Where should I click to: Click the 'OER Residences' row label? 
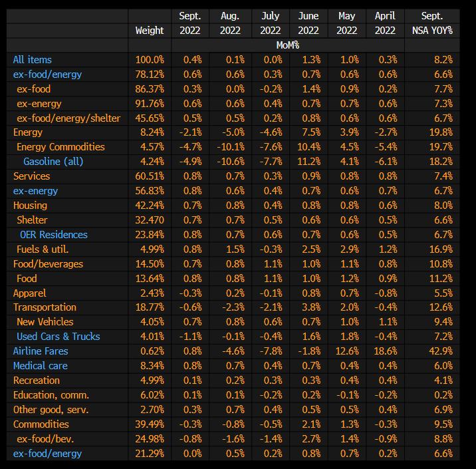coord(54,235)
